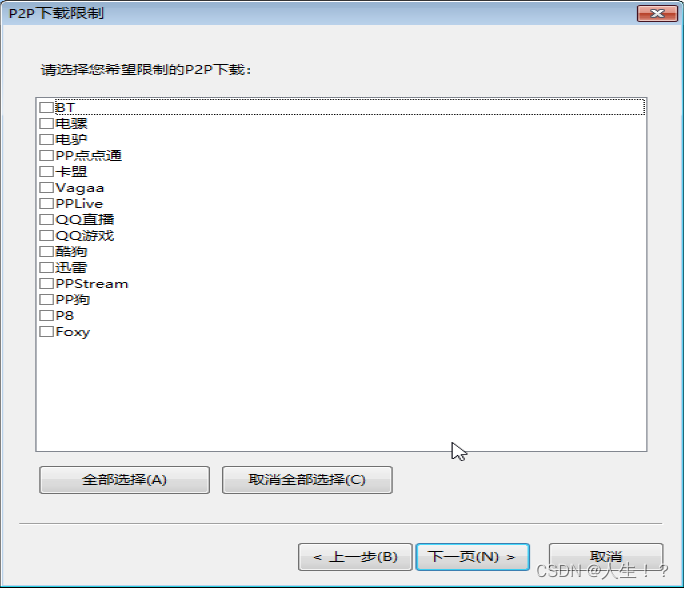The image size is (684, 589).
Task: Proceed with 下一页(N) button
Action: point(472,557)
